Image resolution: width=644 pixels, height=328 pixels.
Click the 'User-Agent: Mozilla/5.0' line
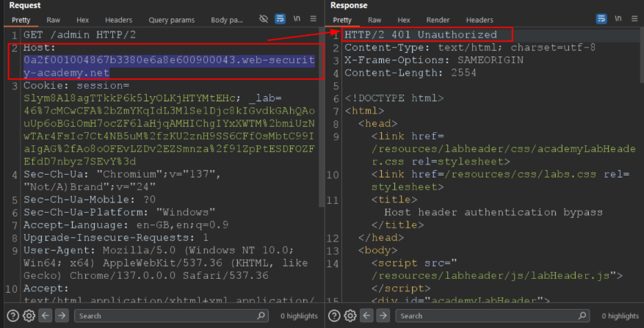pyautogui.click(x=158, y=251)
